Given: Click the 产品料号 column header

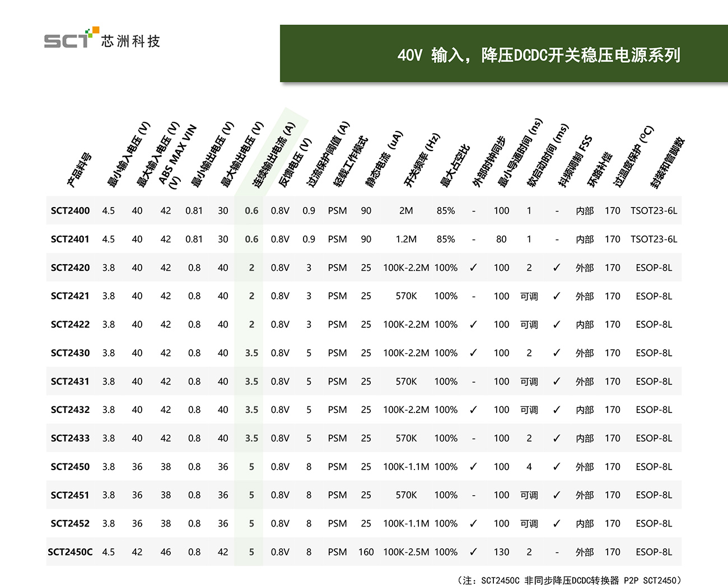Looking at the screenshot, I should (x=79, y=170).
